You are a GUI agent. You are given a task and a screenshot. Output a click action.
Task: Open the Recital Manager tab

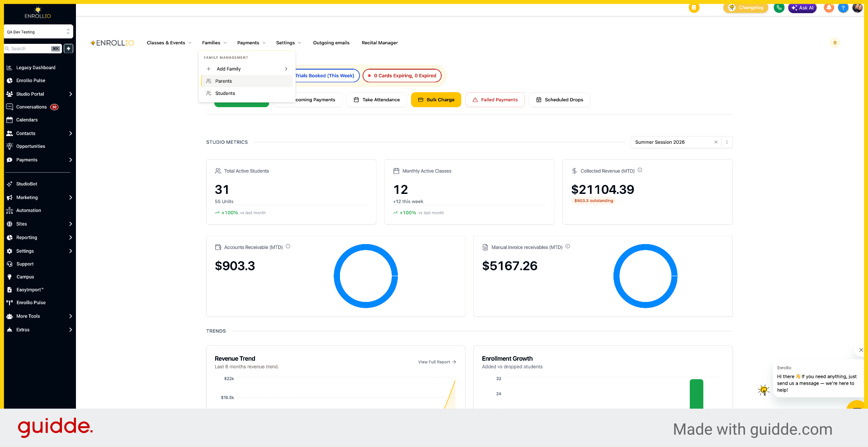pos(380,43)
